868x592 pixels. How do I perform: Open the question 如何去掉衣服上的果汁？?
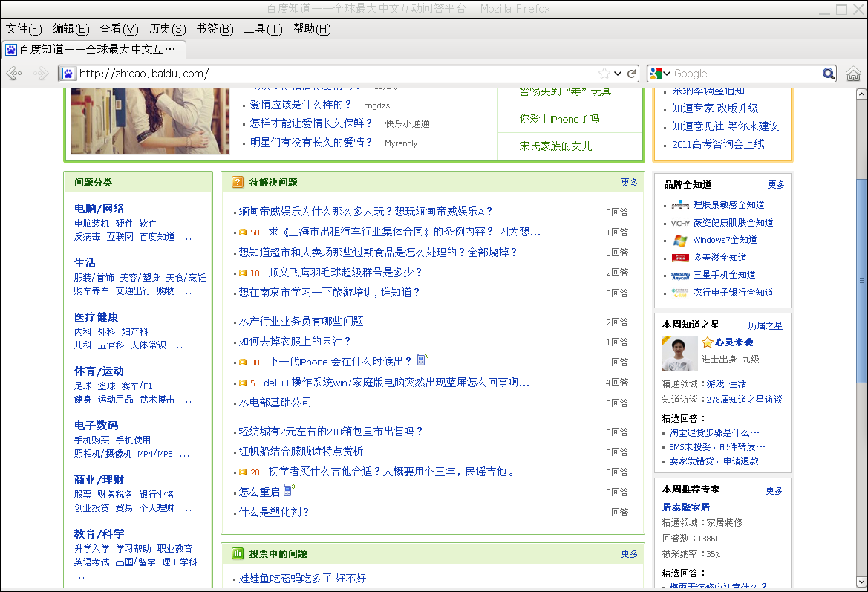pyautogui.click(x=295, y=342)
